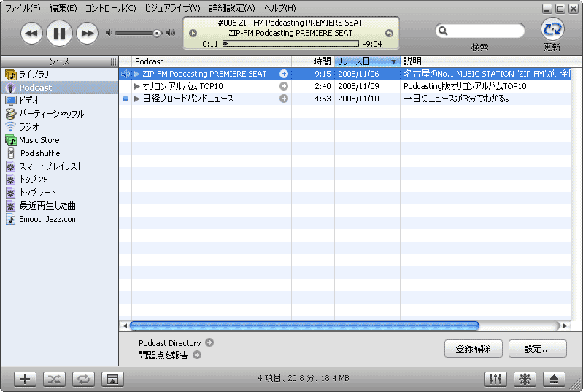Click the magnifier icon in the search box

point(443,31)
